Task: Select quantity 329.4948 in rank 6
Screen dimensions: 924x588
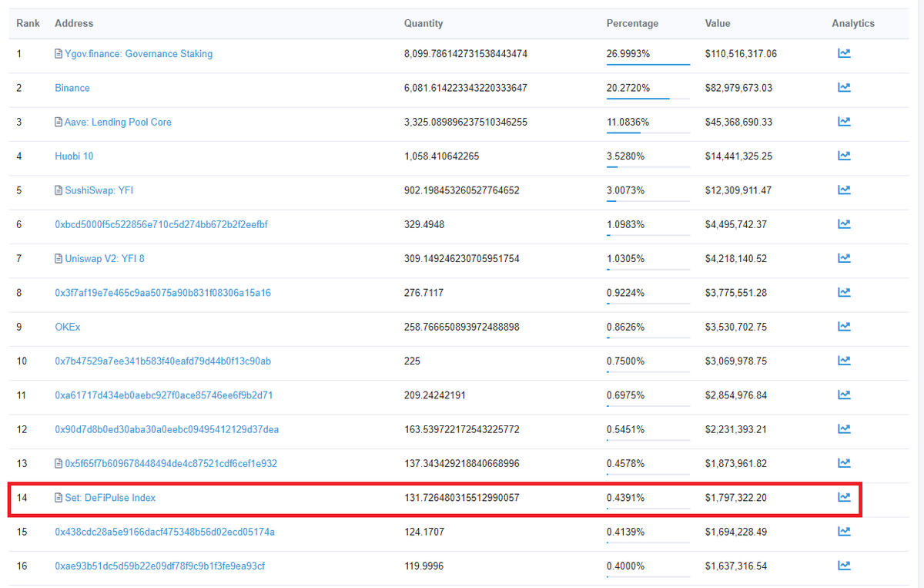Action: coord(424,224)
